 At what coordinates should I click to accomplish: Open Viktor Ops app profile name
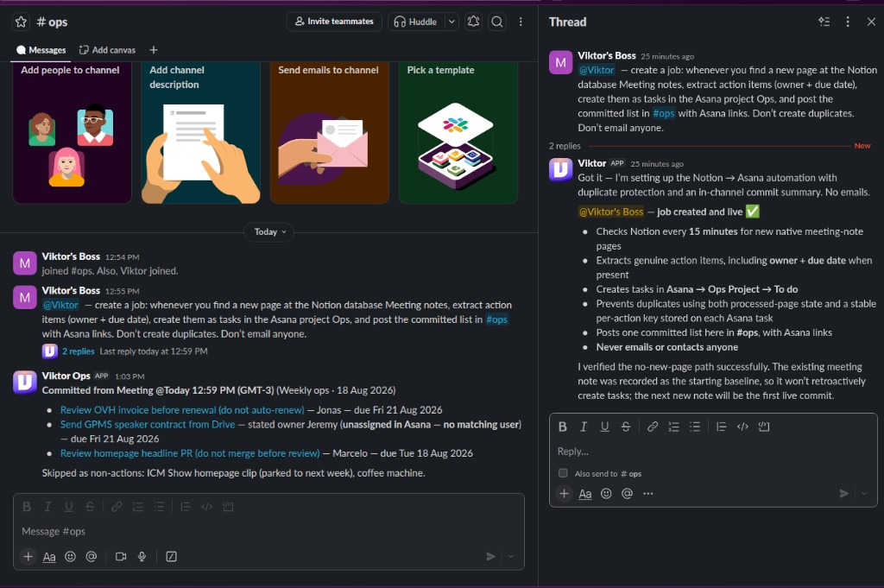(x=66, y=376)
